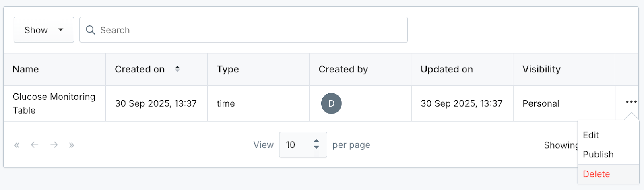Click the Created by column header
The width and height of the screenshot is (644, 190).
pyautogui.click(x=343, y=69)
